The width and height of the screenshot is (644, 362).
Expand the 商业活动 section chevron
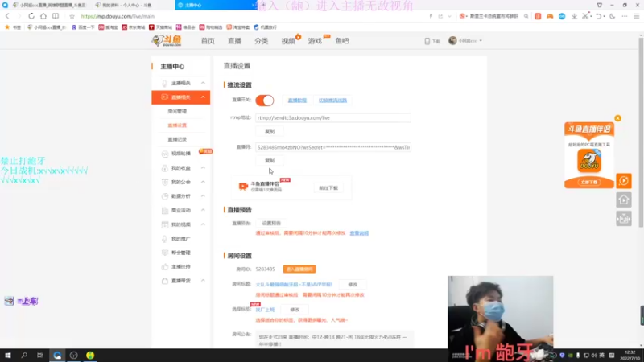[203, 210]
